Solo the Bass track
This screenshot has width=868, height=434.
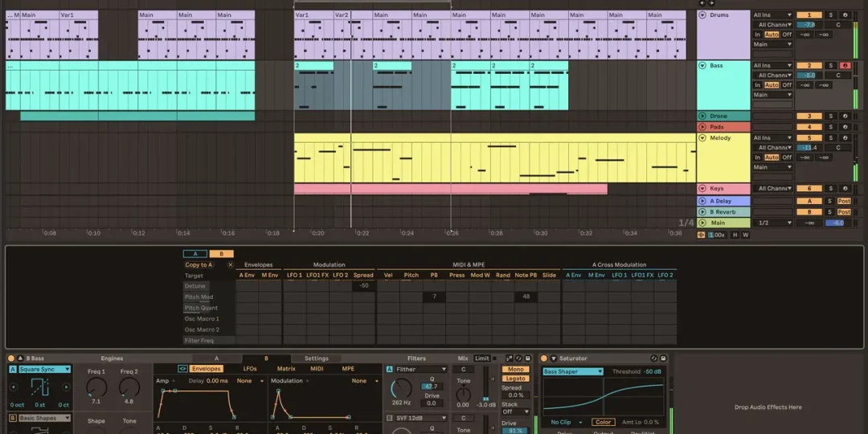tap(830, 66)
